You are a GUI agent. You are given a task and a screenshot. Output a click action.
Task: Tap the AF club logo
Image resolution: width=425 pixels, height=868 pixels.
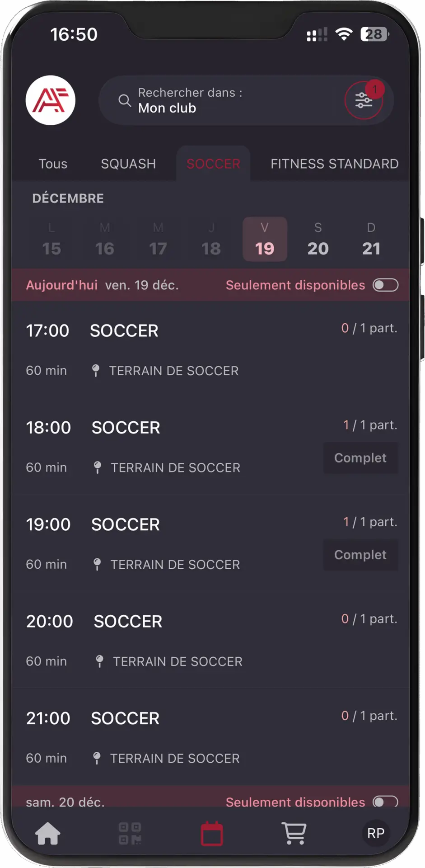pyautogui.click(x=50, y=100)
